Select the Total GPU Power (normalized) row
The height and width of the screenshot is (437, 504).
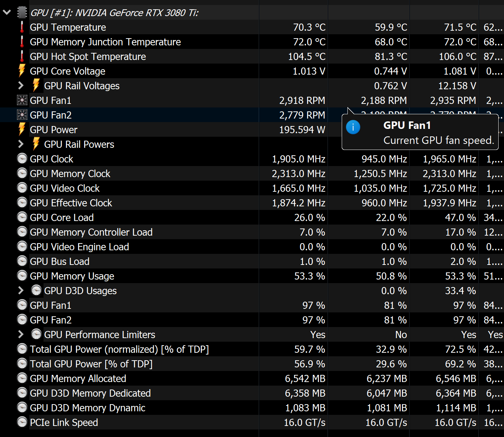click(x=252, y=349)
